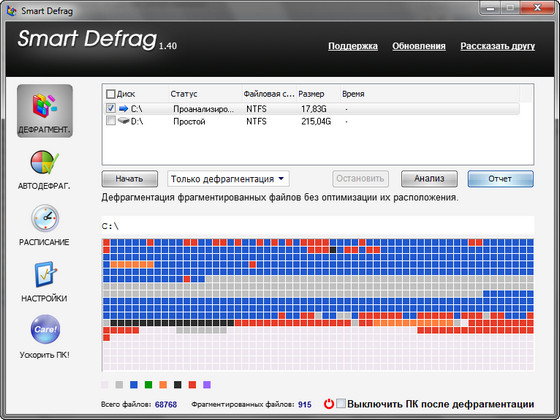Click the red power shutdown icon

(329, 404)
